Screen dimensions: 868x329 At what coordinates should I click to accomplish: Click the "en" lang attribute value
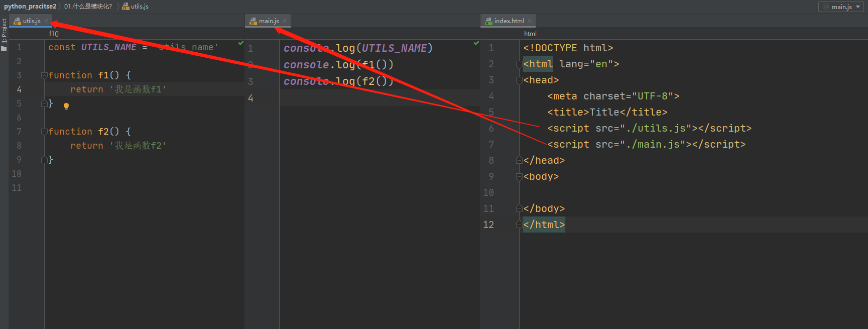pos(601,64)
